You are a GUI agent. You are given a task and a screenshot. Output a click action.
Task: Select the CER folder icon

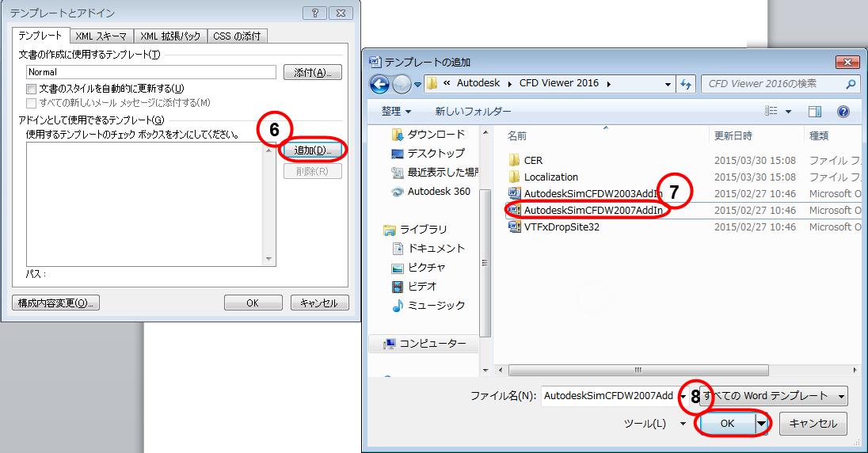pyautogui.click(x=514, y=160)
